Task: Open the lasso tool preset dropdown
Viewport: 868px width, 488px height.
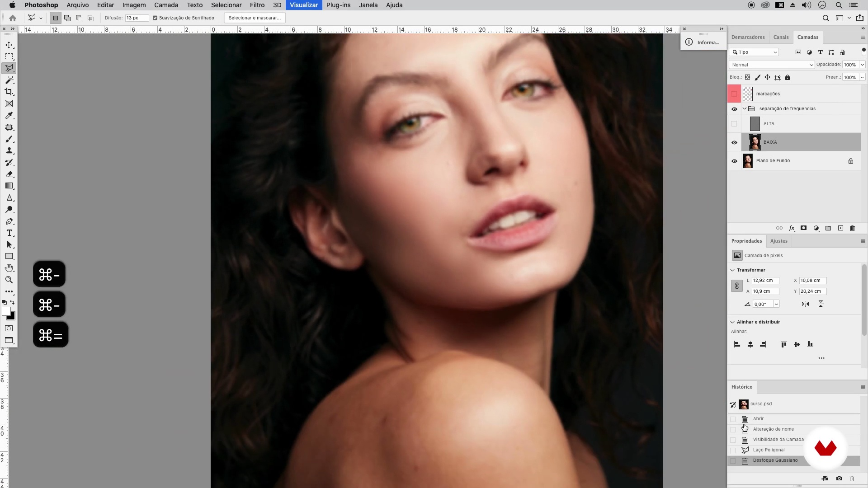Action: coord(41,18)
